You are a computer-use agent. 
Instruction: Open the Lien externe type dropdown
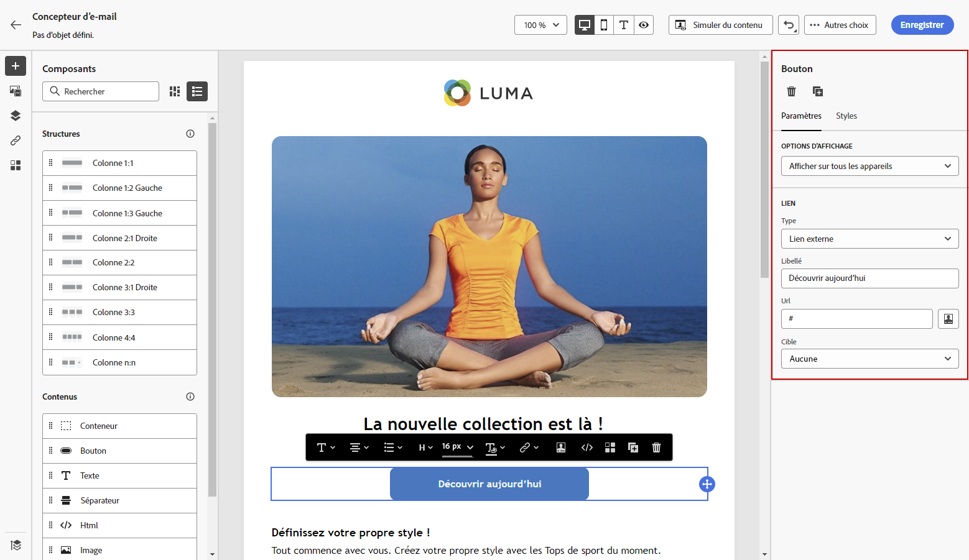click(x=869, y=239)
